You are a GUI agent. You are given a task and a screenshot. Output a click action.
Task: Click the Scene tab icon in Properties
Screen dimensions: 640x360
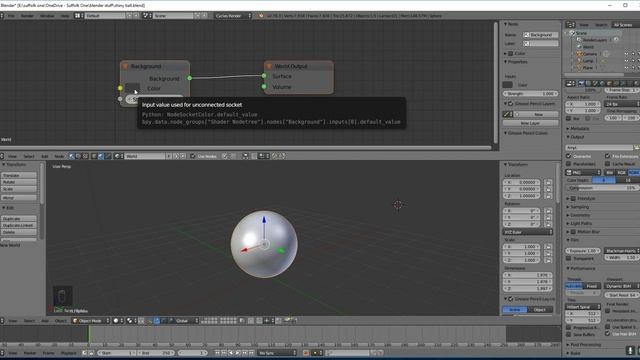(x=595, y=83)
